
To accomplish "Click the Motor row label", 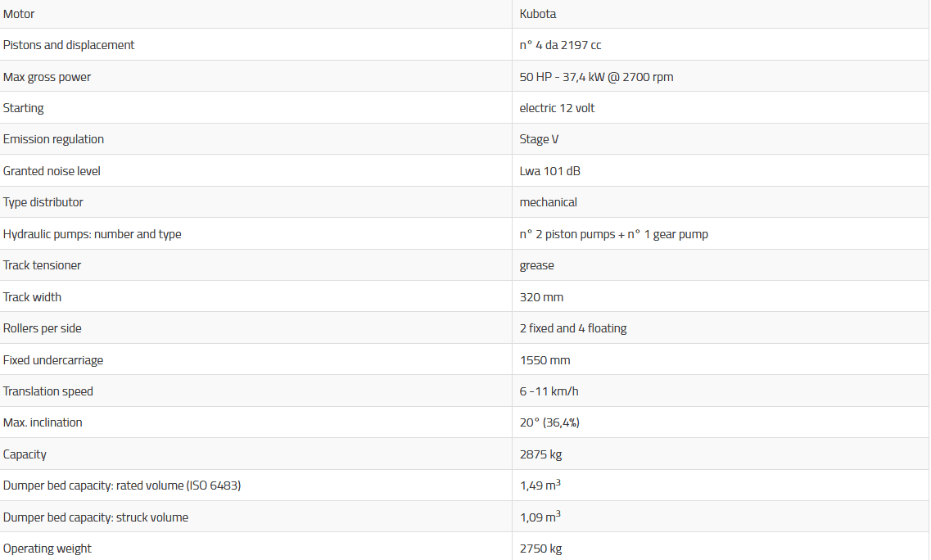I will coord(19,14).
